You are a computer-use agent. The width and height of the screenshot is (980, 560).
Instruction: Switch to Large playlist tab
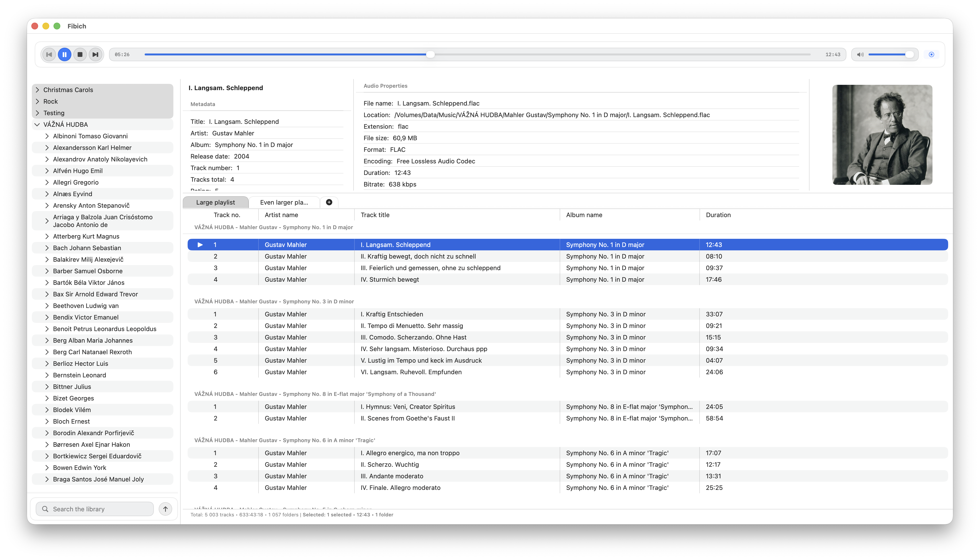pyautogui.click(x=216, y=202)
